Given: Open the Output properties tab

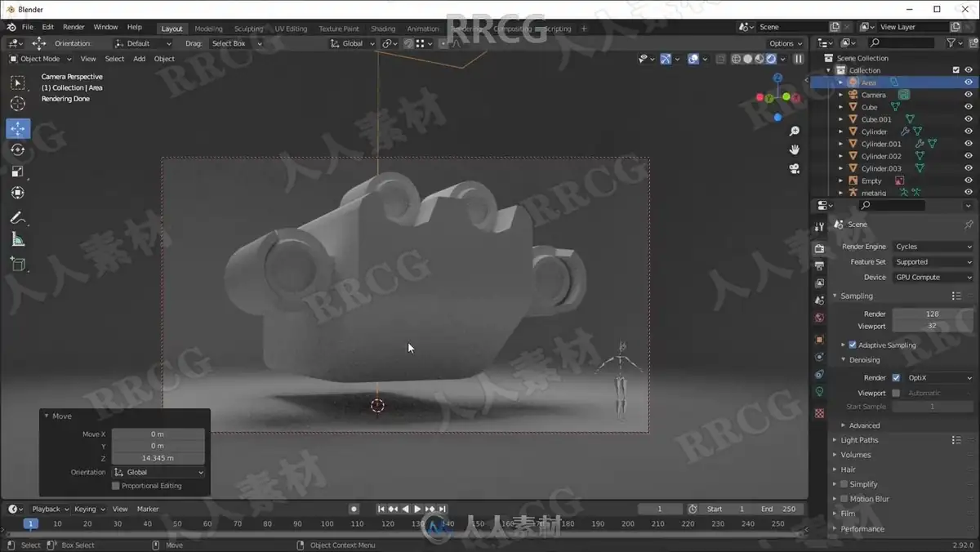Looking at the screenshot, I should point(819,265).
